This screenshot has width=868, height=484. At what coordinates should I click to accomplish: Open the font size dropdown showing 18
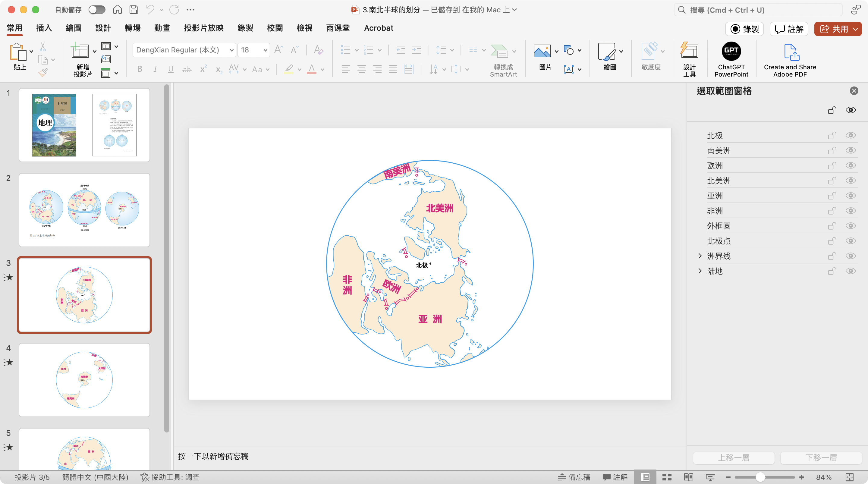coord(265,50)
